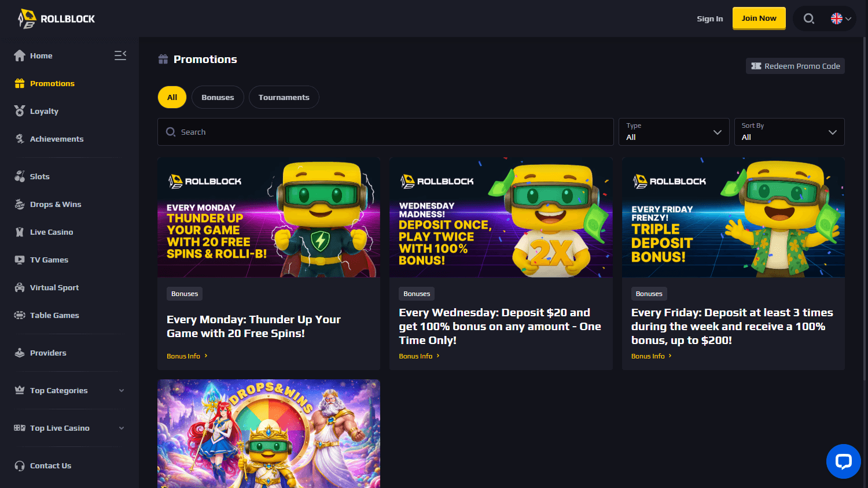
Task: Click Redeem Promo Code button
Action: [795, 66]
